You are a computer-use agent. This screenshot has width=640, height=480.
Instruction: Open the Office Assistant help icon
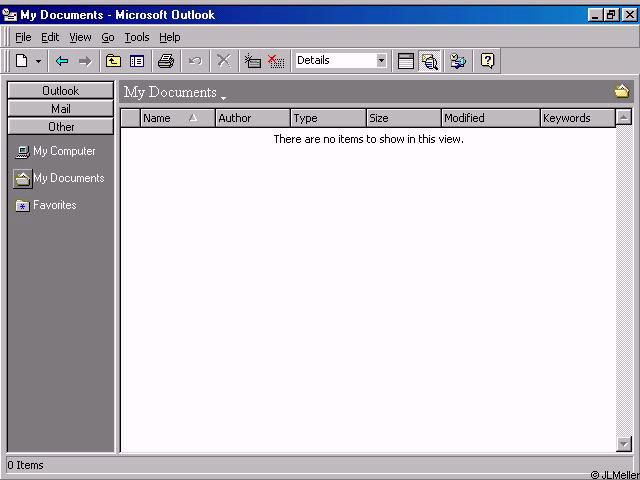pyautogui.click(x=487, y=61)
